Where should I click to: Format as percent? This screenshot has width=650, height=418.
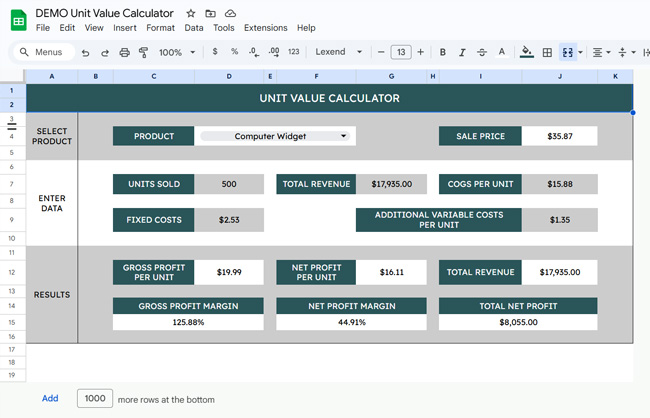[235, 52]
